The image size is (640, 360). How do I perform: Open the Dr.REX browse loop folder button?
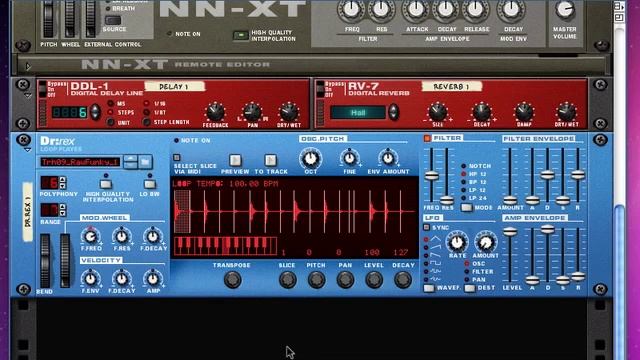(145, 162)
